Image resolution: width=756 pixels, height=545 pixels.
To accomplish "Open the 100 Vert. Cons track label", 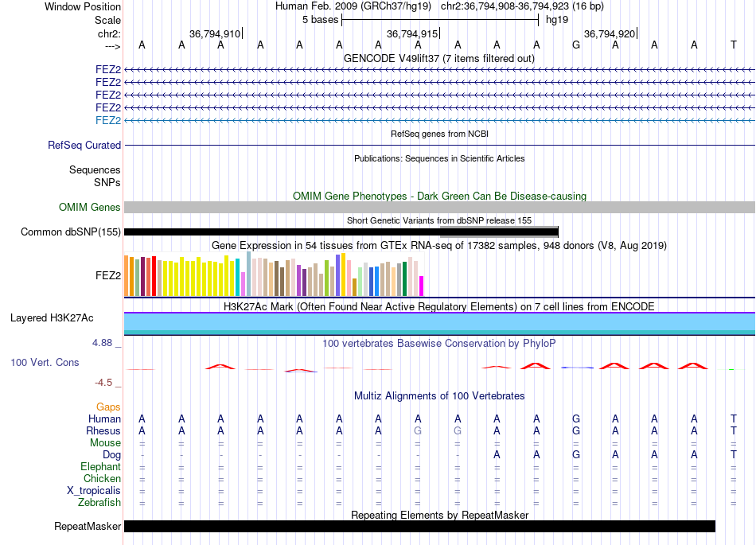I will [45, 362].
